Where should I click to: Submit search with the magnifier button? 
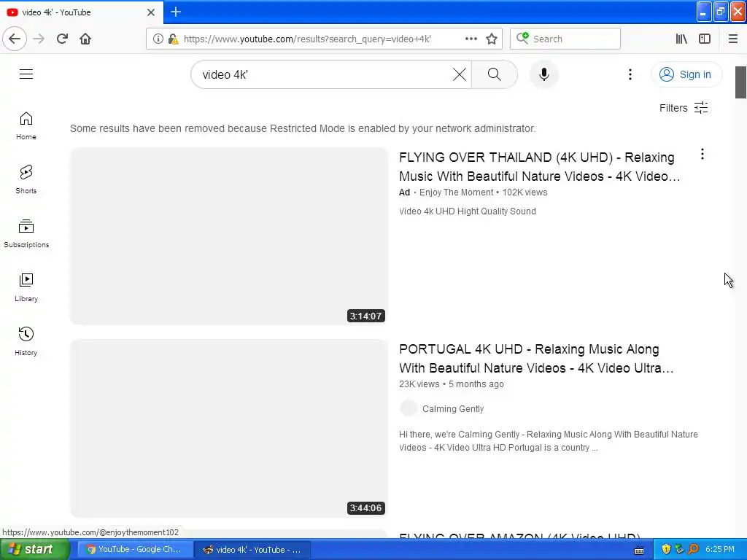tap(495, 74)
